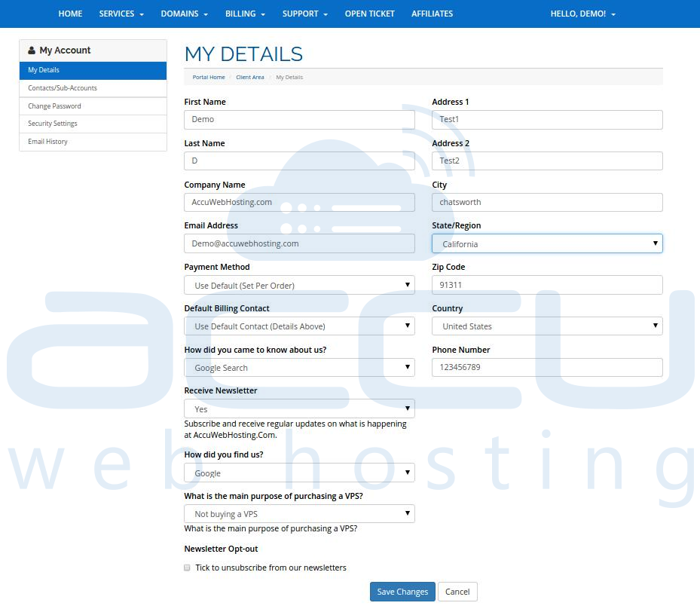700x612 pixels.
Task: Open the Payment Method dropdown
Action: [x=299, y=285]
